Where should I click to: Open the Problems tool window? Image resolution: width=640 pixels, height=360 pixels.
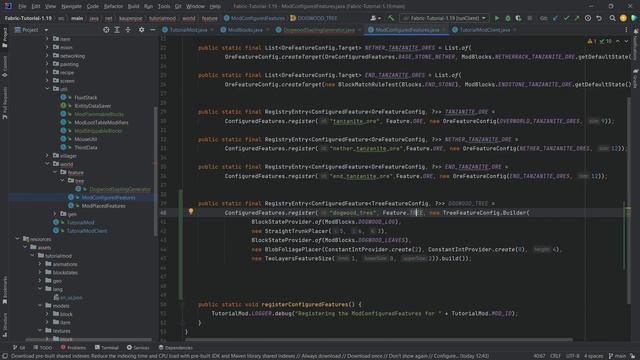73,348
